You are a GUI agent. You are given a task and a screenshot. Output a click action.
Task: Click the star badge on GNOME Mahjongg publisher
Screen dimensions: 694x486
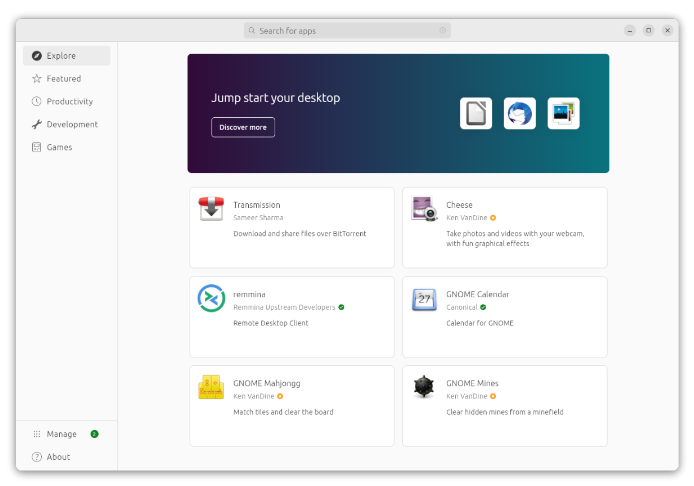point(280,396)
